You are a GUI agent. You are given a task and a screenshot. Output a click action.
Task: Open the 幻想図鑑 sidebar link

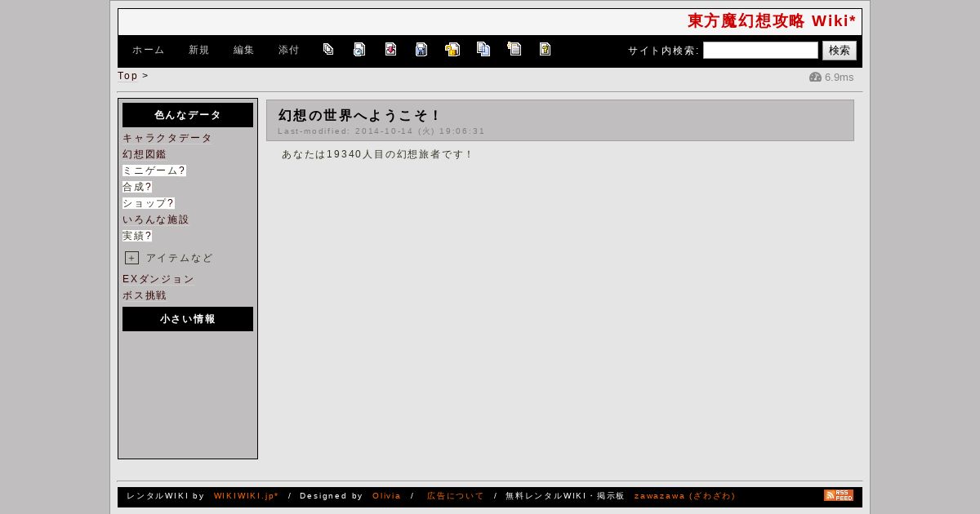tap(145, 154)
